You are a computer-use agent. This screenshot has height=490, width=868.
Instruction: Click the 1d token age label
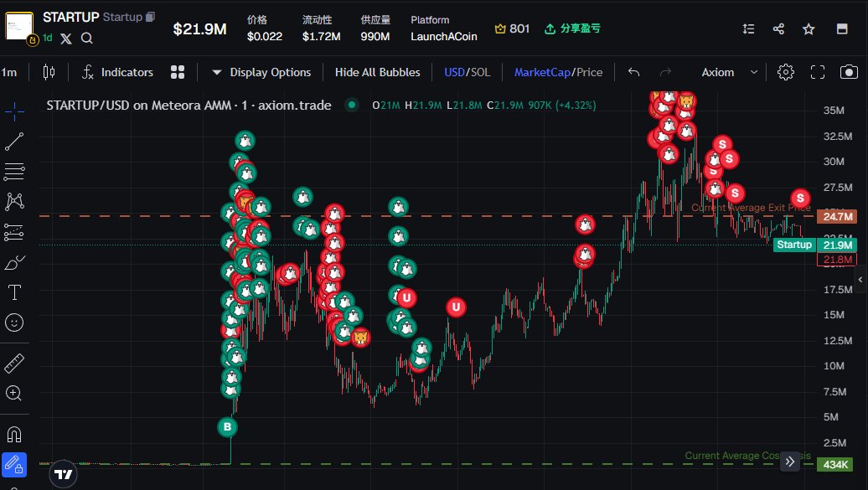48,38
